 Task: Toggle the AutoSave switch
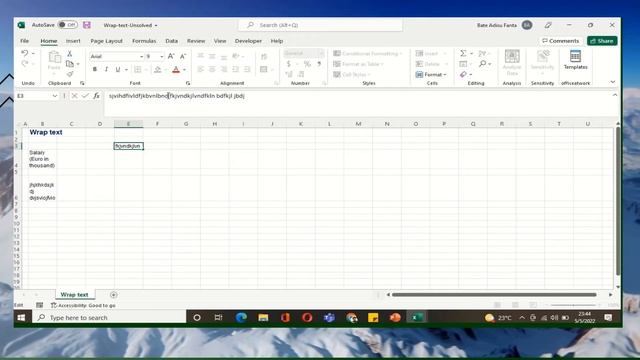tap(67, 25)
